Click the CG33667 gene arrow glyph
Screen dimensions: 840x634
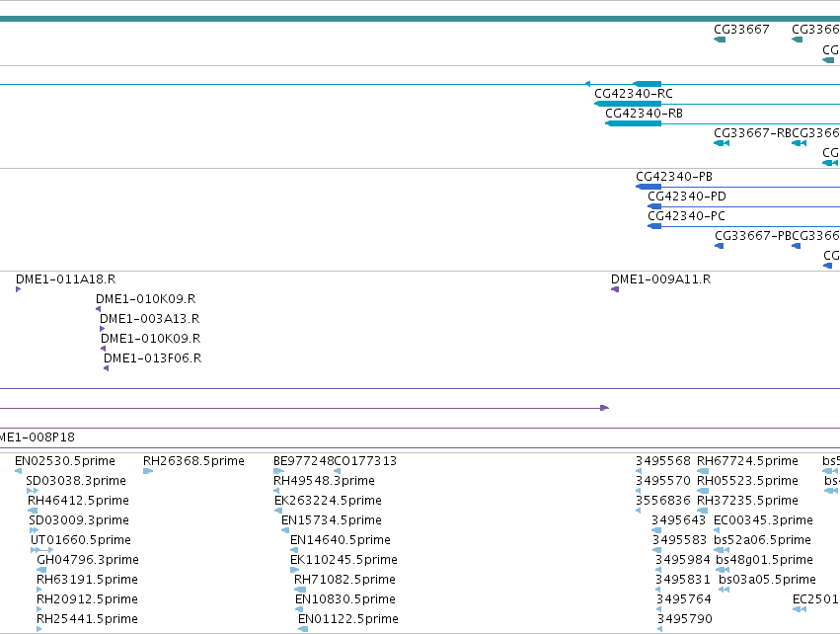[720, 40]
